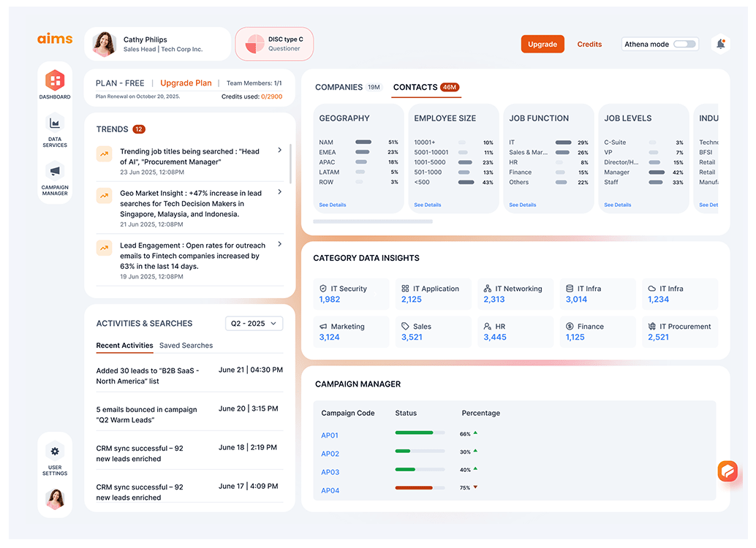The height and width of the screenshot is (548, 756).
Task: Click the notification bell icon
Action: pos(720,45)
